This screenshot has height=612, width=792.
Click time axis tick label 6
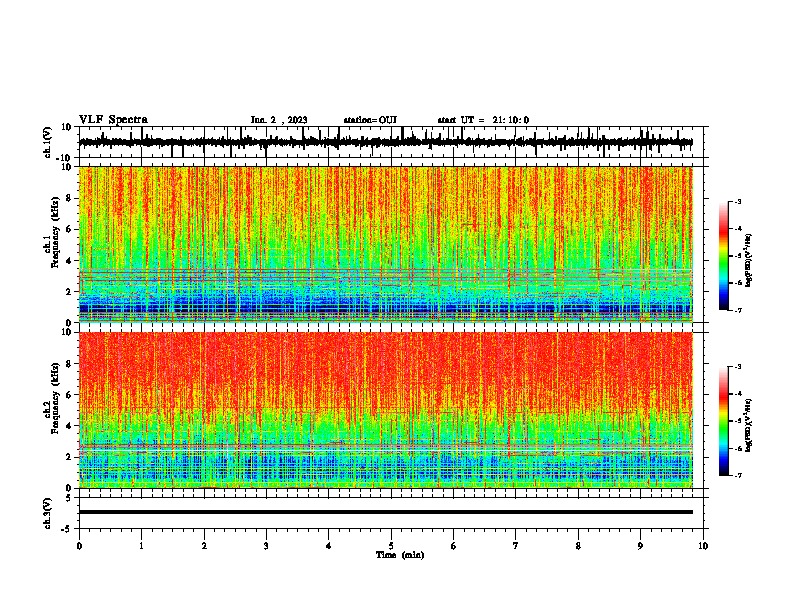[x=453, y=546]
